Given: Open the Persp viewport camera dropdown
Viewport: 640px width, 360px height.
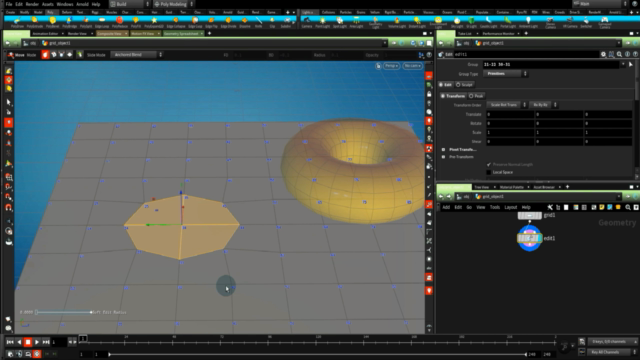Looking at the screenshot, I should click(391, 66).
